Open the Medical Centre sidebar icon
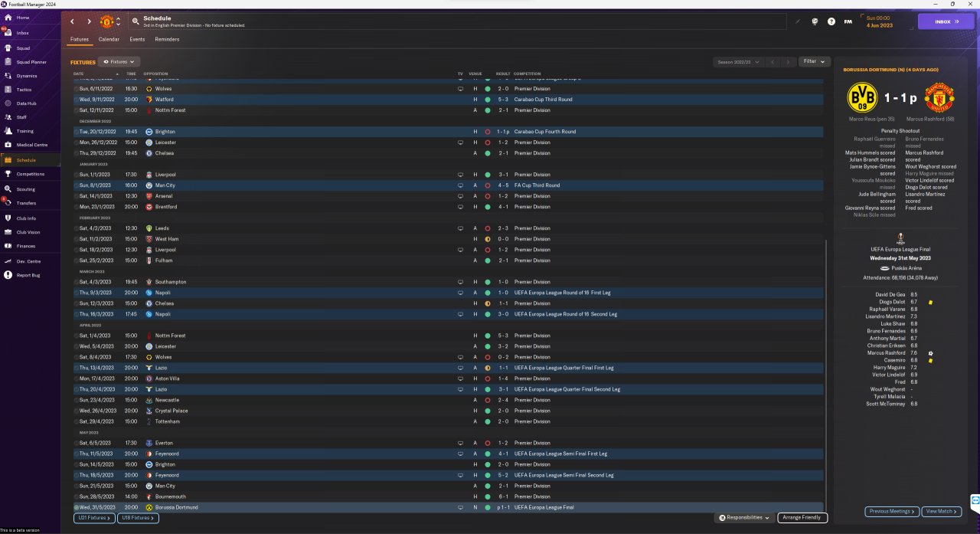This screenshot has height=534, width=980. coord(8,145)
